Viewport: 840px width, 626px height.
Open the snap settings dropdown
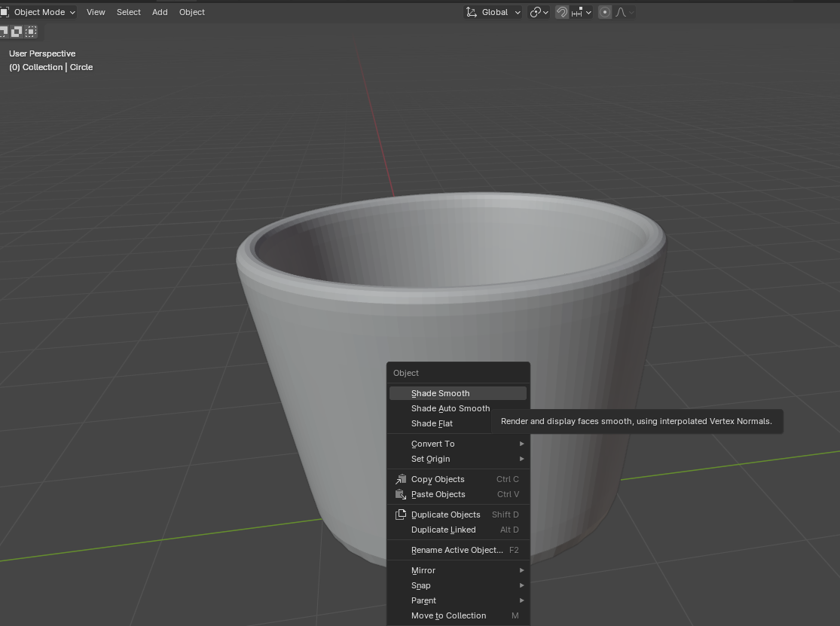click(582, 12)
